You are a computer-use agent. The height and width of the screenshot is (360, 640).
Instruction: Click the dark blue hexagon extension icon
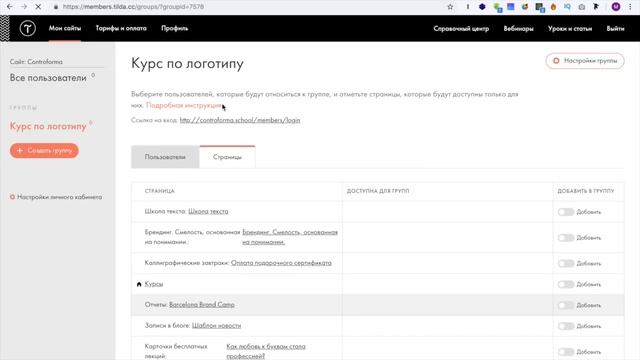[x=482, y=7]
